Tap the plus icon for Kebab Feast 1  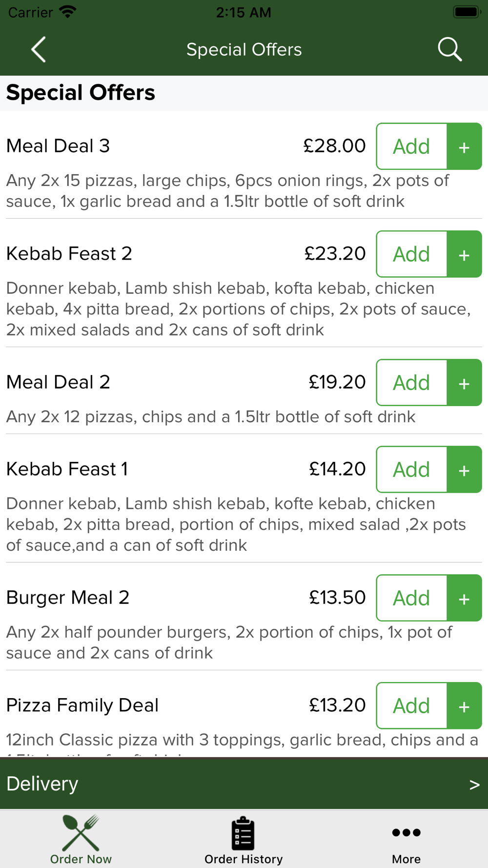465,470
